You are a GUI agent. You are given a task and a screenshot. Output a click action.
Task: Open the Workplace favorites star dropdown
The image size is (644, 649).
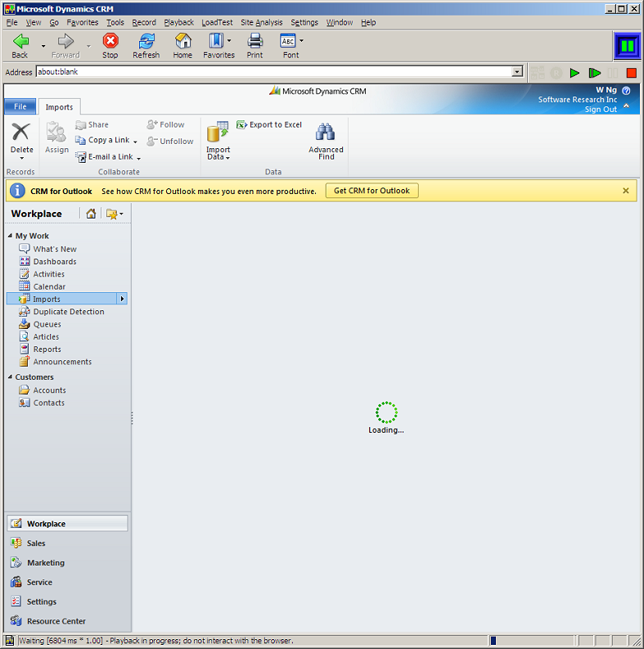click(115, 214)
